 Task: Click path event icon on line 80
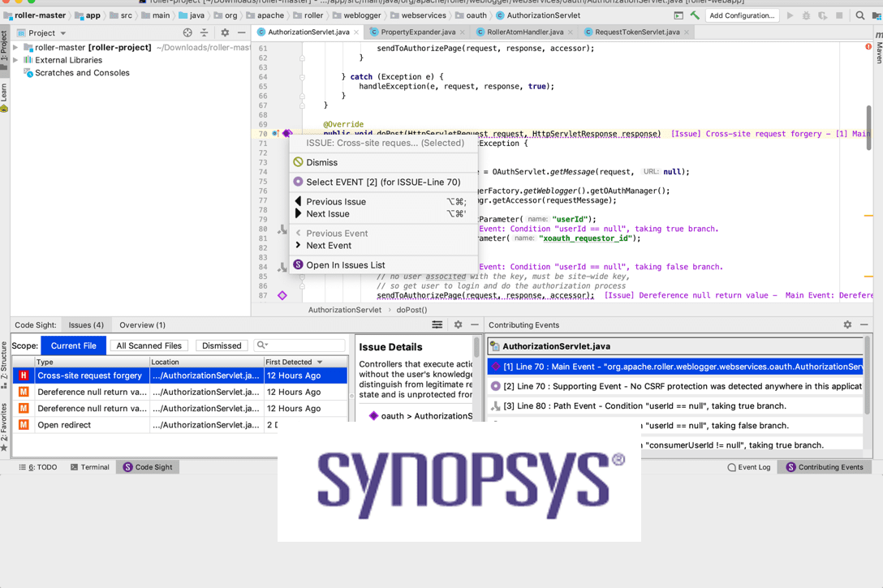click(x=282, y=229)
